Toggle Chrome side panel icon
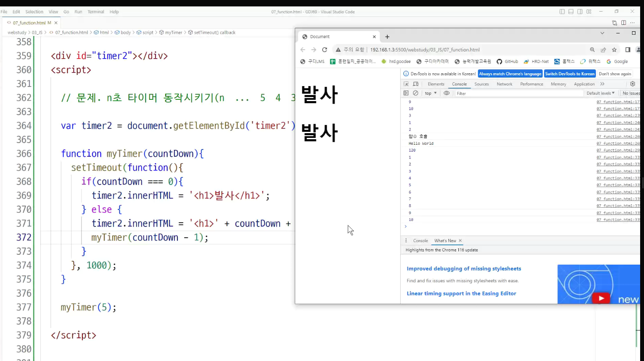 [628, 50]
